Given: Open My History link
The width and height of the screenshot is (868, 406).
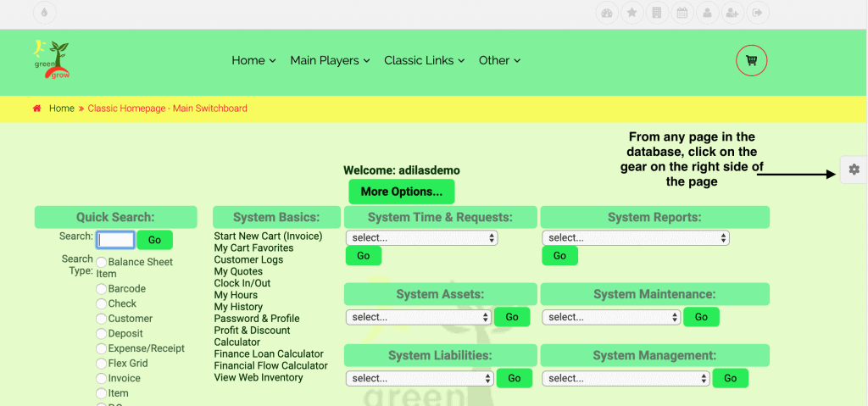Looking at the screenshot, I should click(x=238, y=307).
